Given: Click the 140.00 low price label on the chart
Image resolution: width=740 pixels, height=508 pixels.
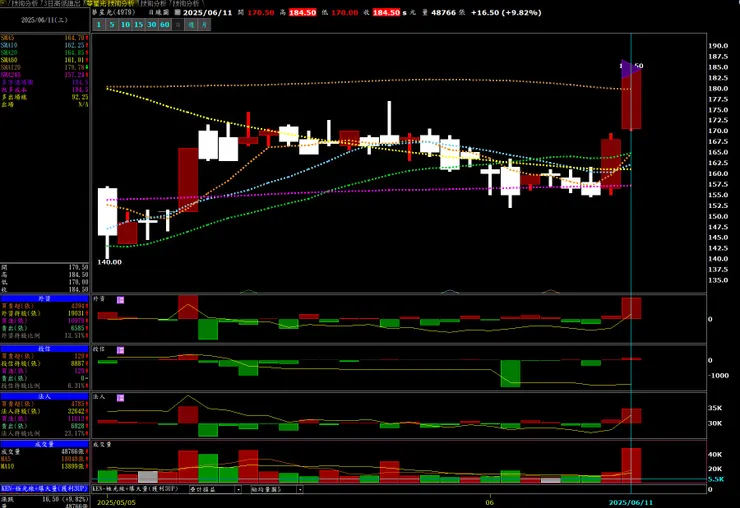Looking at the screenshot, I should pos(109,262).
